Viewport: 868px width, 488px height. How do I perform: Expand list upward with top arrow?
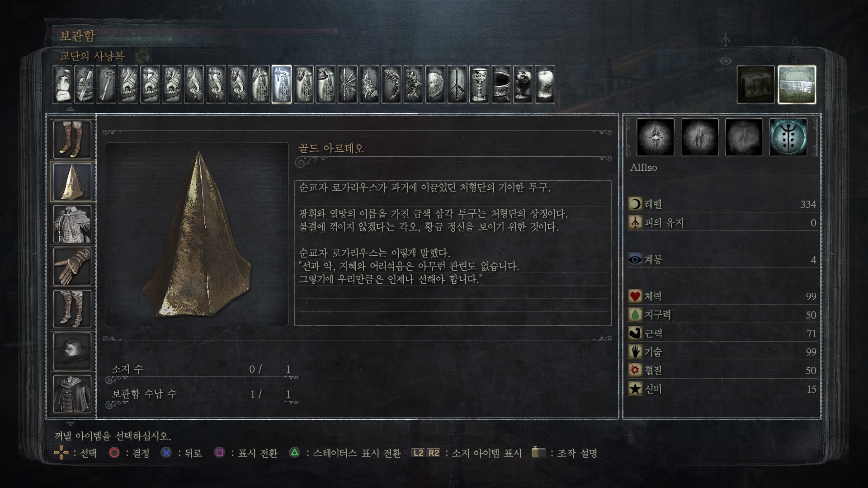pyautogui.click(x=70, y=109)
